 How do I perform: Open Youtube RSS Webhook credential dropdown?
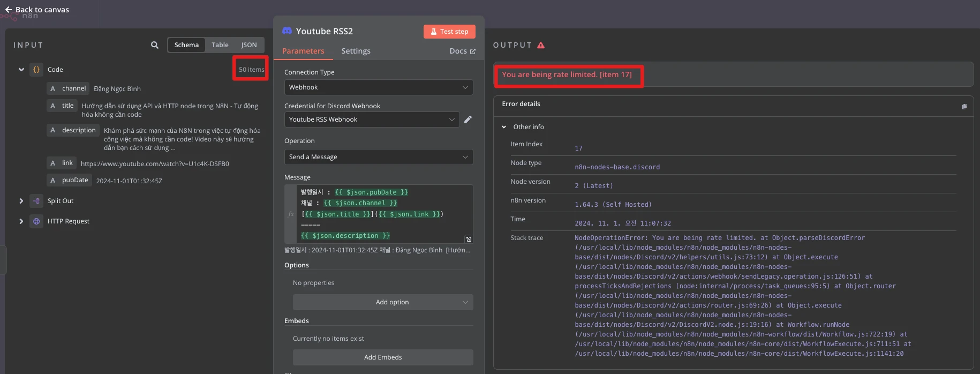372,119
